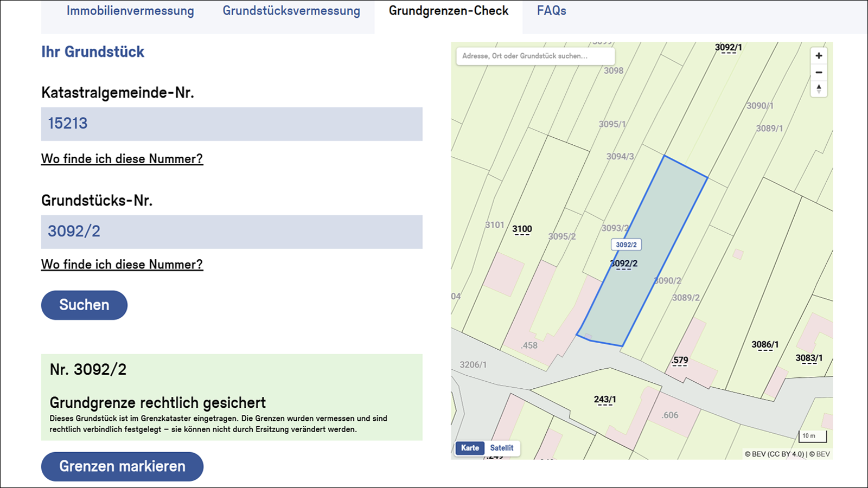868x488 pixels.
Task: Click parcel label 3100 on map
Action: click(522, 229)
